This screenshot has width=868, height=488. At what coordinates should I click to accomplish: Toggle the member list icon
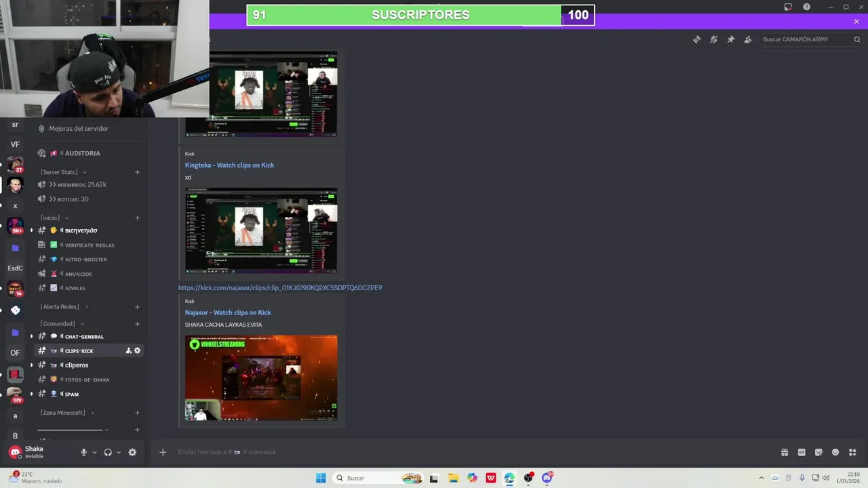coord(747,39)
